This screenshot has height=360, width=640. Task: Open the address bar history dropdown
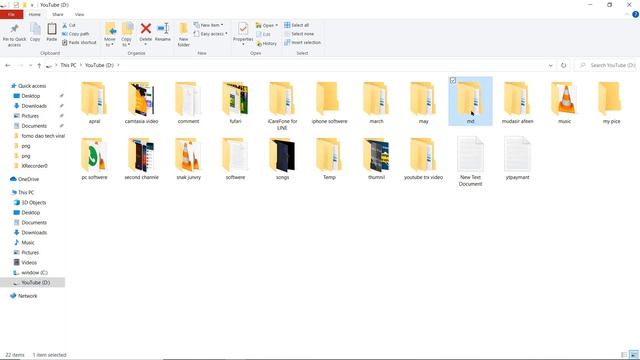[551, 65]
